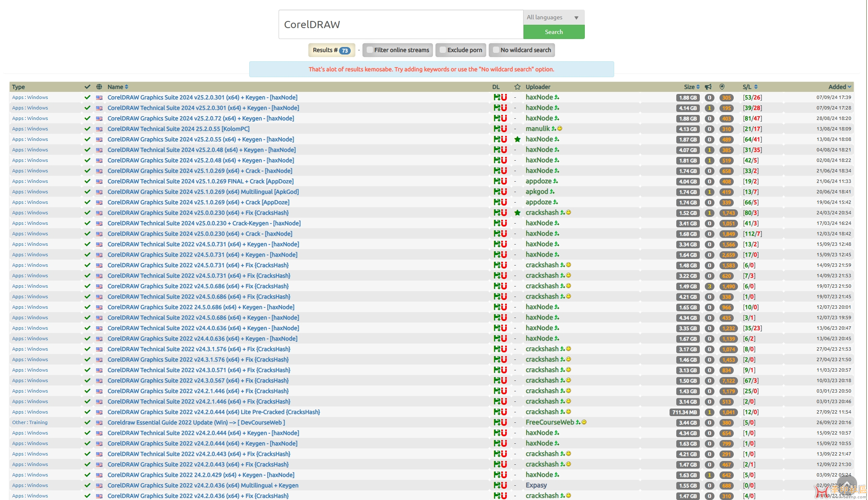The image size is (868, 500).
Task: Click the magnet icon for AppDoze Technical Suite FINAL
Action: (504, 181)
